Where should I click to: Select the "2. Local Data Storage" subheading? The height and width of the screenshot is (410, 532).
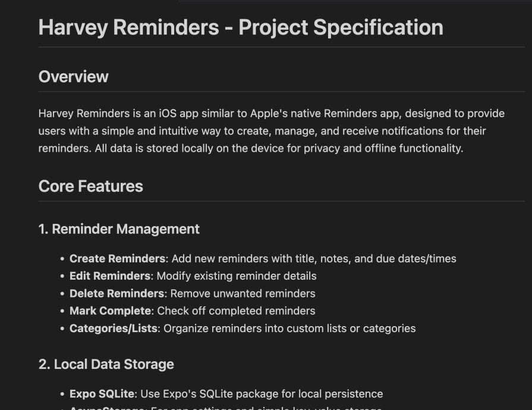click(x=106, y=364)
